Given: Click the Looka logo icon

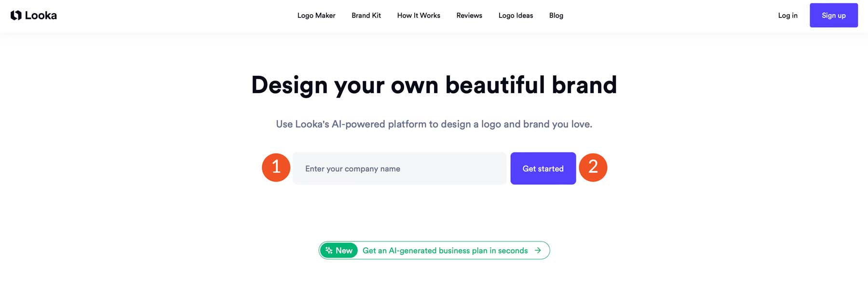Looking at the screenshot, I should click(x=17, y=15).
